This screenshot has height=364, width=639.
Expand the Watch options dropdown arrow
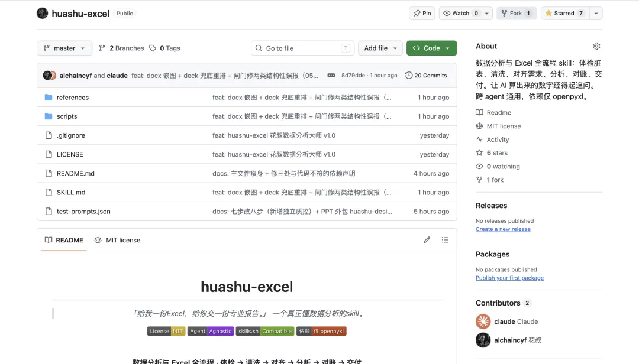487,13
